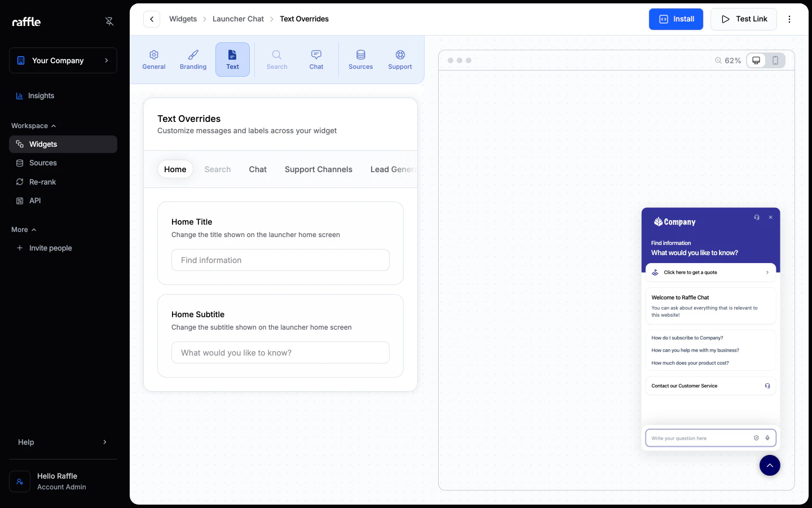This screenshot has height=508, width=812.
Task: Click the 62% zoom indicator
Action: (728, 60)
